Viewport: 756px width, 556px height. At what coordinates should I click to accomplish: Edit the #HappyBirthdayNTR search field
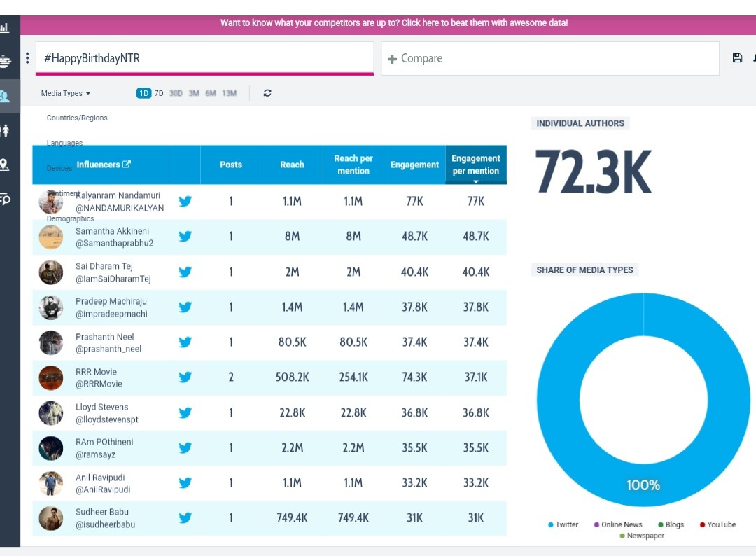click(x=205, y=58)
